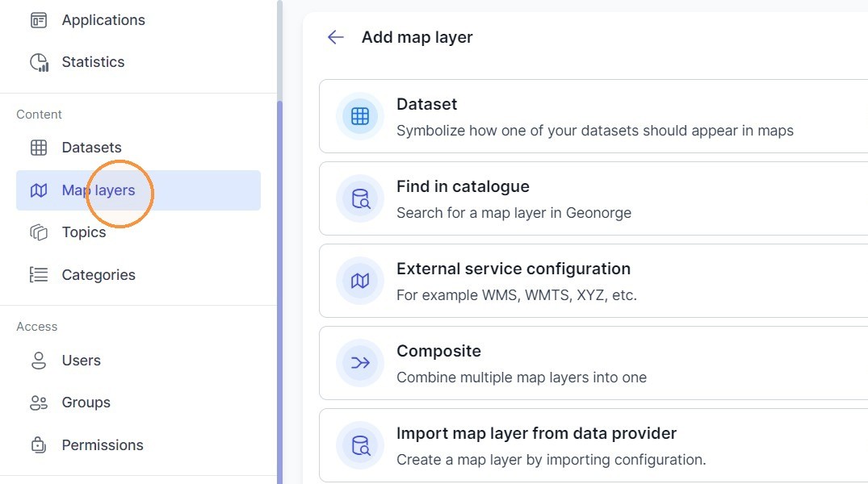
Task: Click the Groups people icon
Action: pyautogui.click(x=38, y=403)
